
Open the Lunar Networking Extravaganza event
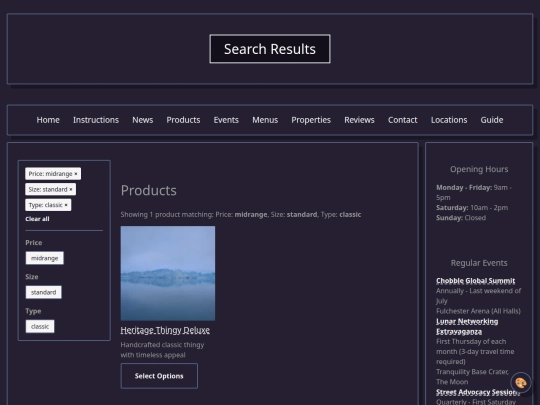pyautogui.click(x=467, y=326)
